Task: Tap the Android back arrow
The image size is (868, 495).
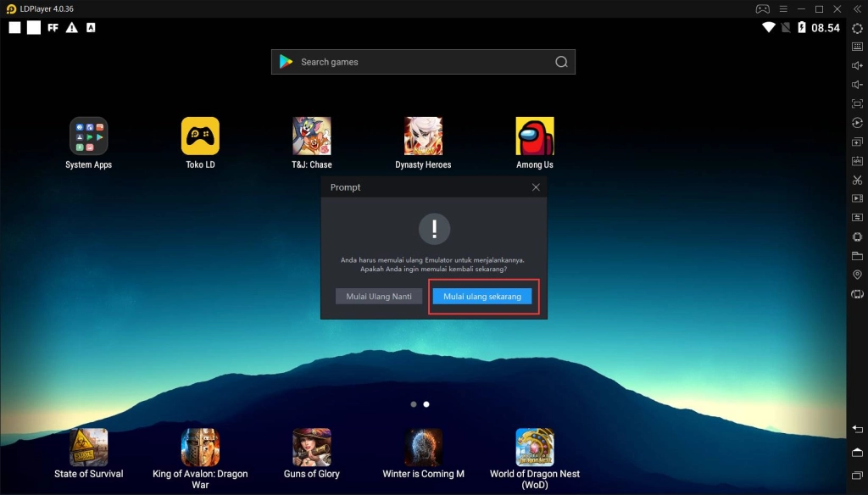Action: [x=857, y=429]
